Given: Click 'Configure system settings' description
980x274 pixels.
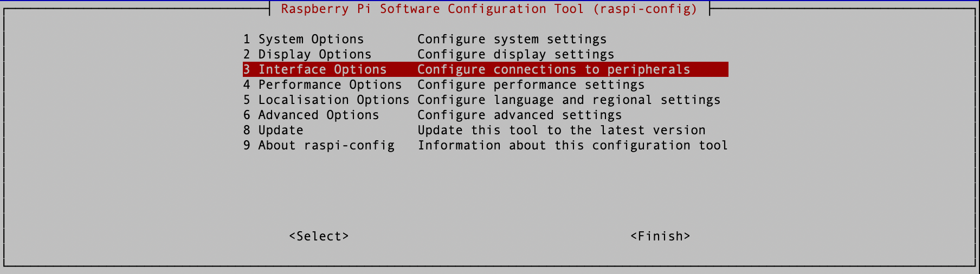Looking at the screenshot, I should coord(512,40).
